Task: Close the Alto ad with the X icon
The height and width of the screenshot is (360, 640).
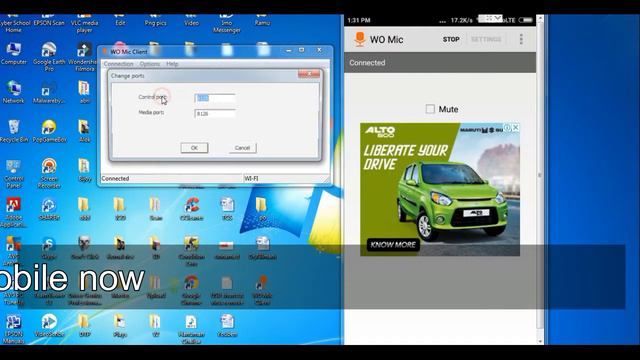Action: pyautogui.click(x=516, y=128)
